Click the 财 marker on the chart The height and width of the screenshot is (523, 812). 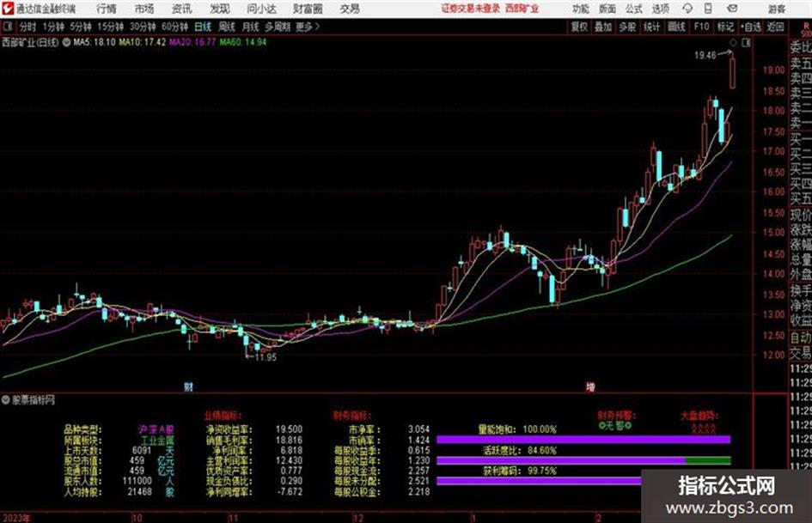tap(188, 386)
